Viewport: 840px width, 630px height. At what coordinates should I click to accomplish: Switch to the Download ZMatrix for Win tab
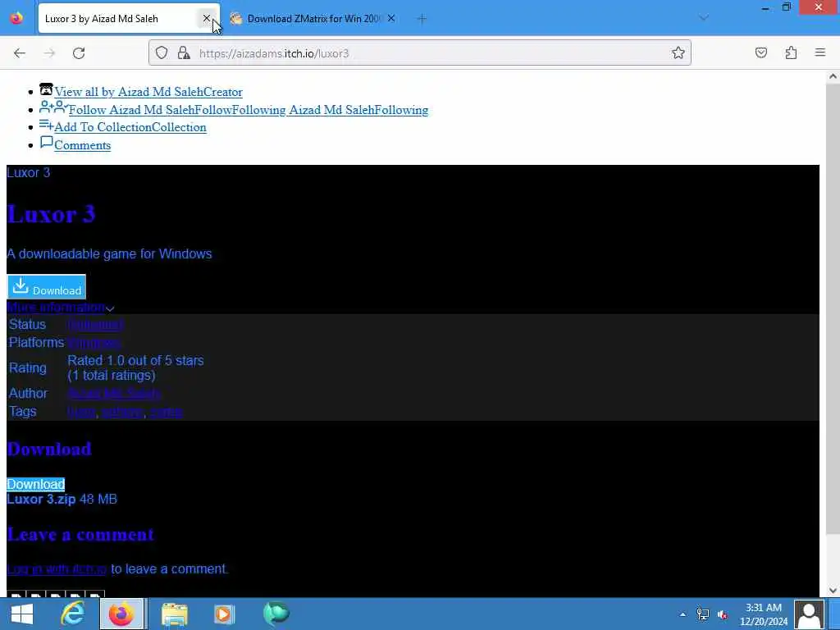coord(313,19)
